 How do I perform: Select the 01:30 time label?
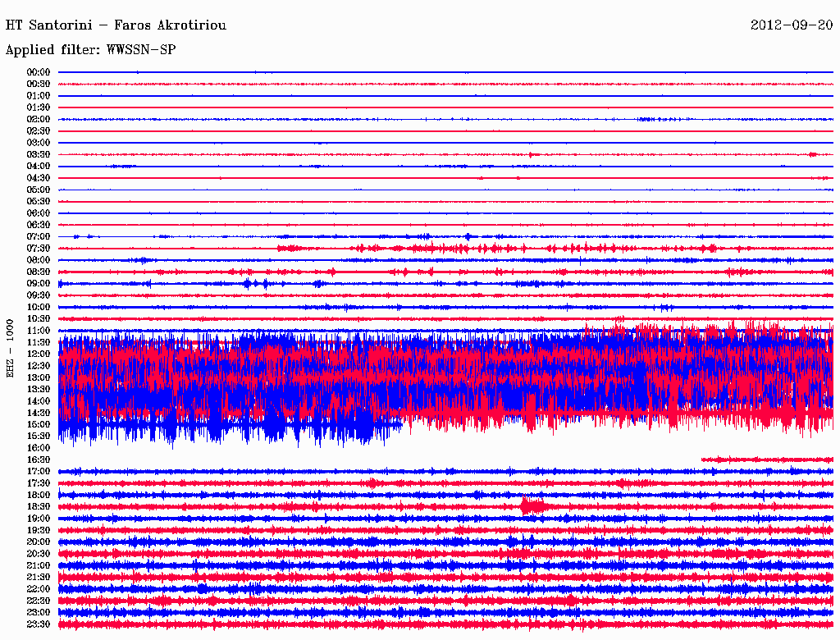[x=39, y=107]
